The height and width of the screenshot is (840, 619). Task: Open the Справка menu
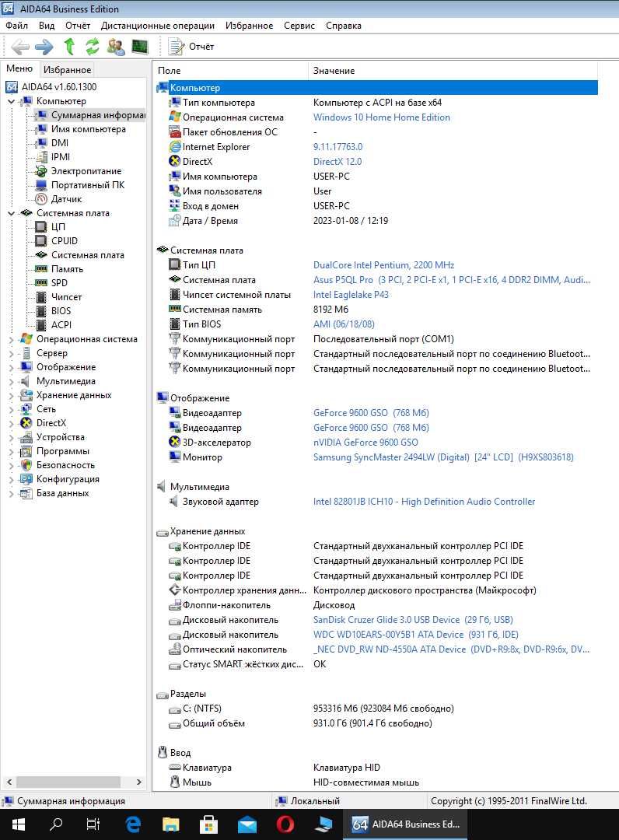343,26
